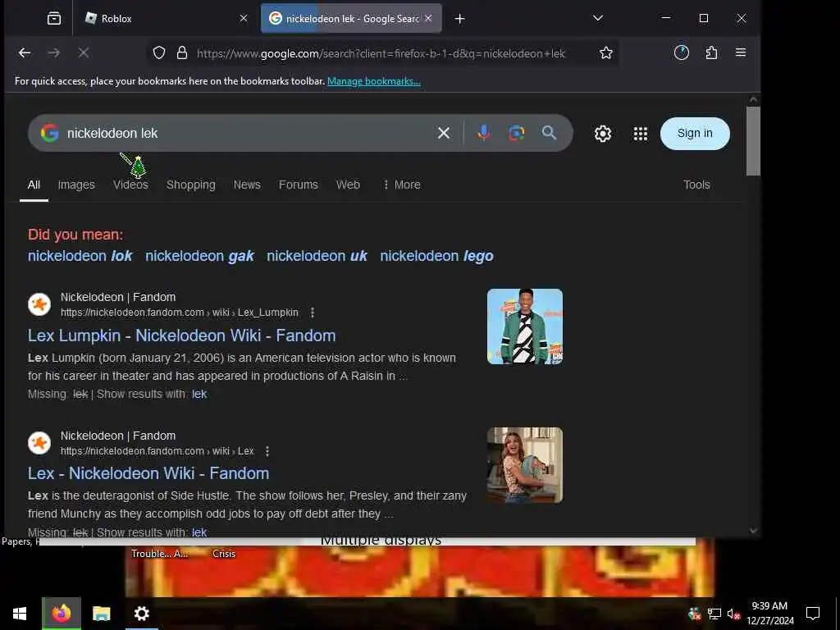The width and height of the screenshot is (840, 630).
Task: Click the Sign in button
Action: point(695,134)
